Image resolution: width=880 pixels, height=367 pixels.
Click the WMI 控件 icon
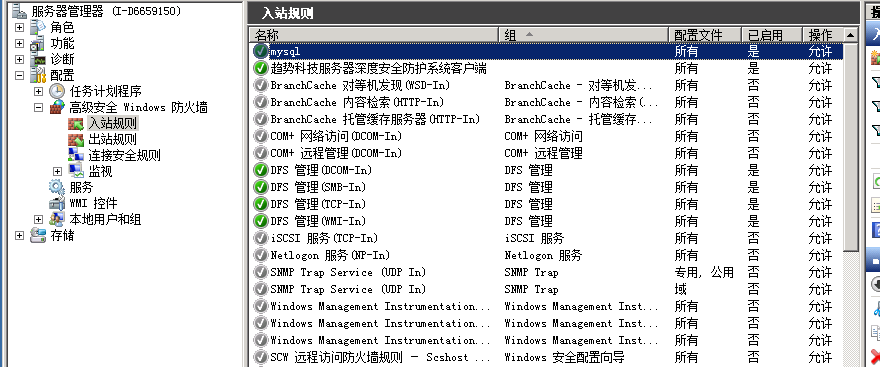click(x=57, y=203)
